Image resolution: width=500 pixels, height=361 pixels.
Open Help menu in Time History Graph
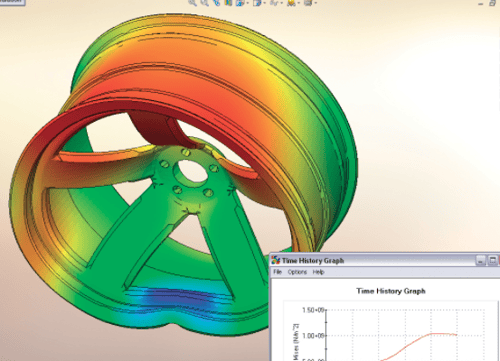[318, 272]
